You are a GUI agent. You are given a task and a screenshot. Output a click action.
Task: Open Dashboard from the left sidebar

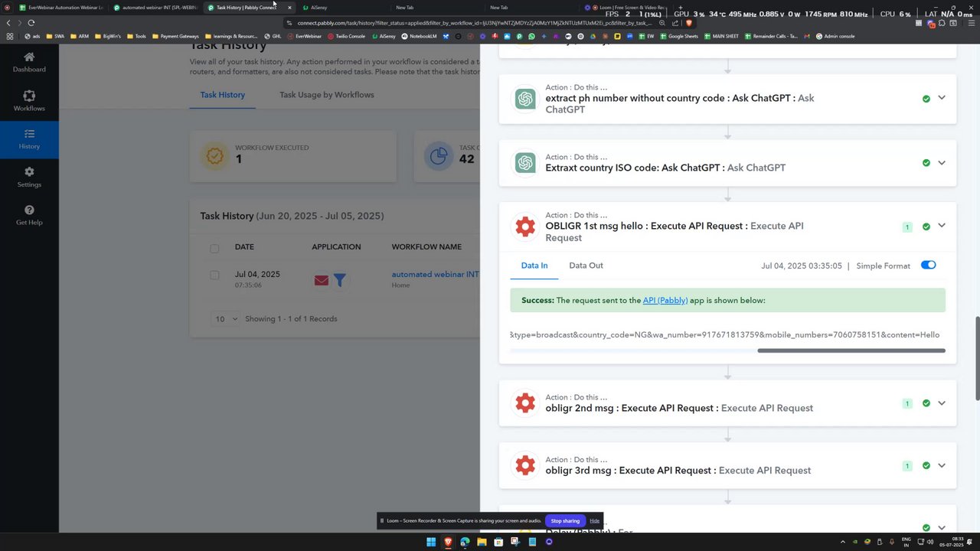pos(29,62)
